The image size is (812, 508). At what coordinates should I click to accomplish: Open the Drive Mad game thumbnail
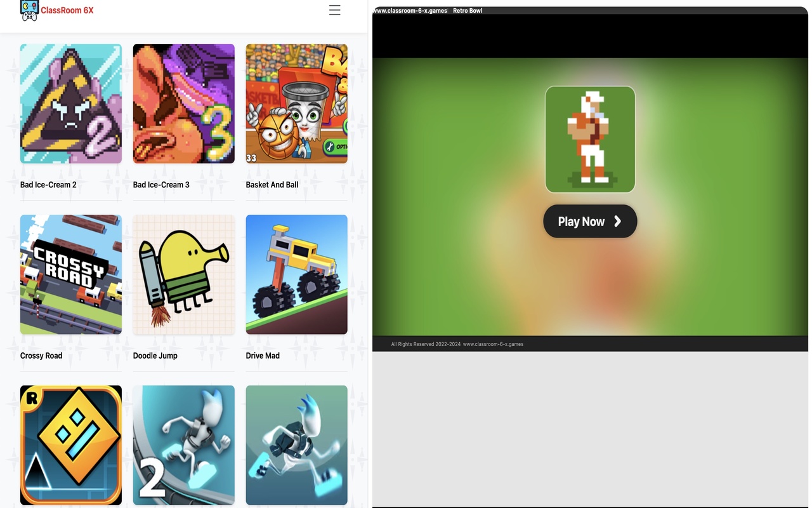tap(297, 274)
